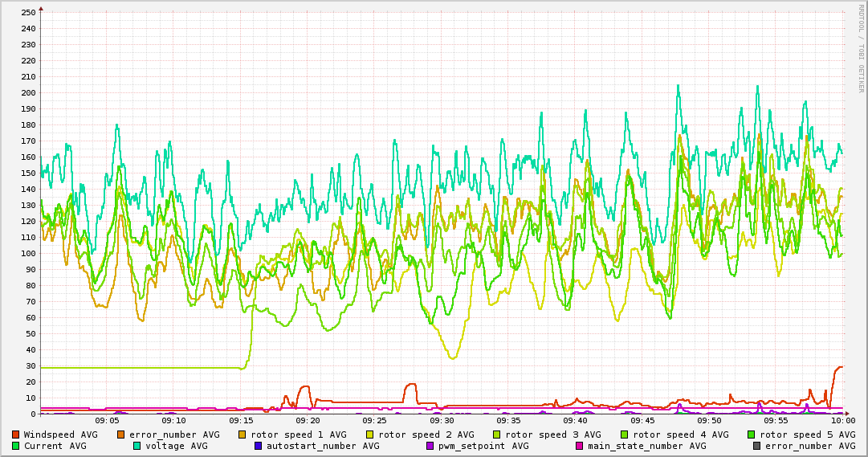868x457 pixels.
Task: Click the green Current AVG legend swatch
Action: pyautogui.click(x=15, y=446)
